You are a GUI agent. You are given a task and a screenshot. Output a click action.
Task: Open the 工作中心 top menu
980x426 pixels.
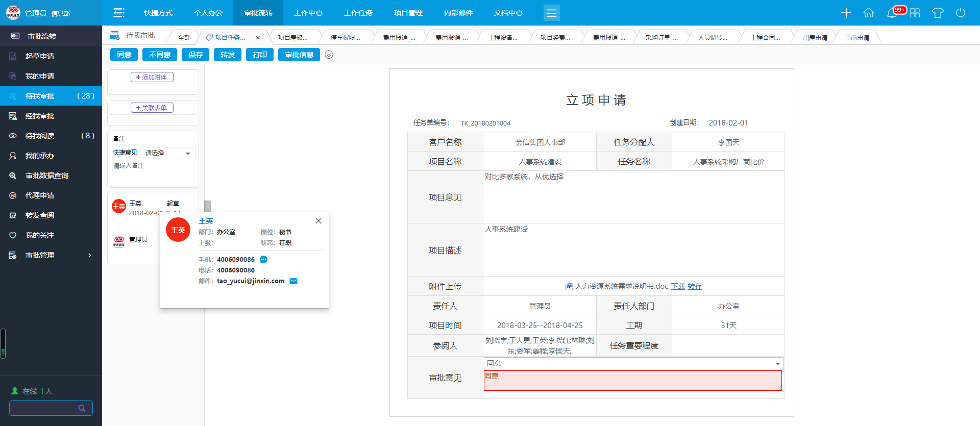click(308, 13)
